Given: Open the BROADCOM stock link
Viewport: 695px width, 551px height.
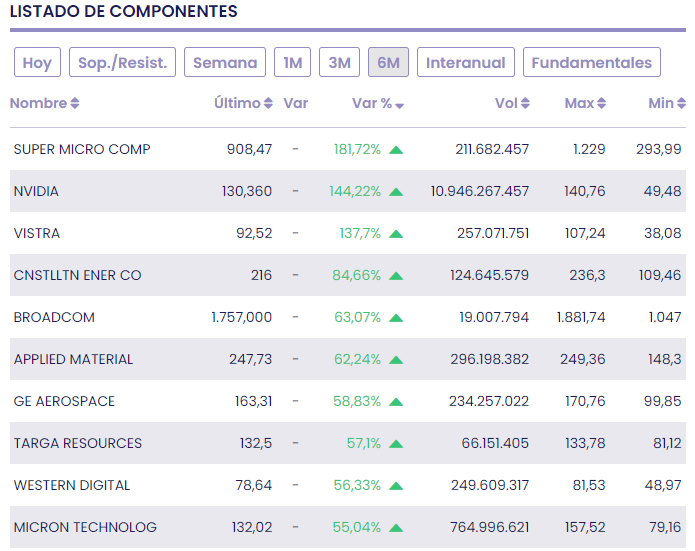Looking at the screenshot, I should (54, 318).
